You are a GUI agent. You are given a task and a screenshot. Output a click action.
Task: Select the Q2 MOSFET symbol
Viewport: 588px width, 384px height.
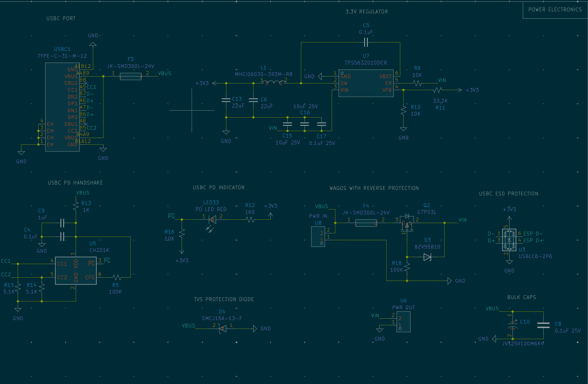(407, 223)
